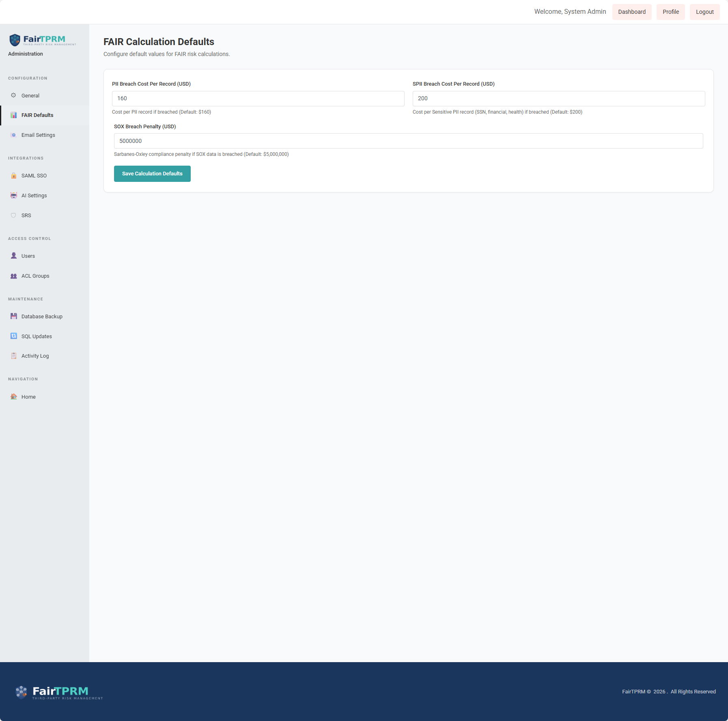The width and height of the screenshot is (728, 721).
Task: Open the Profile page
Action: [x=670, y=12]
